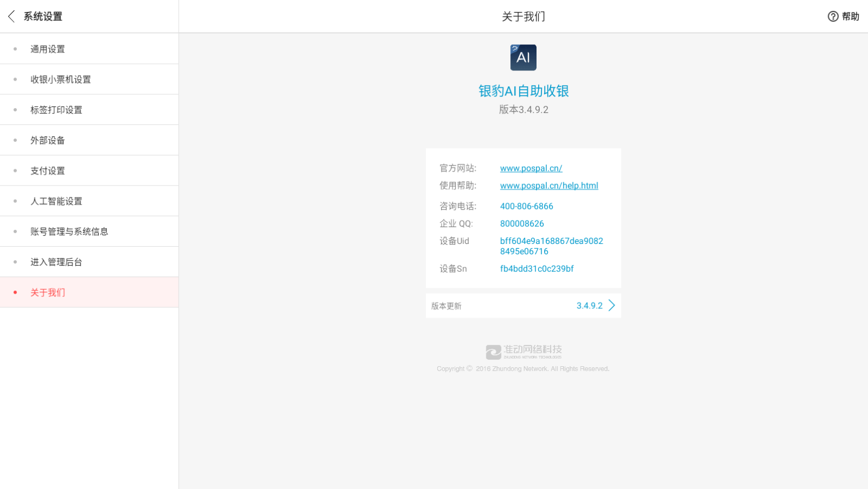Click the 400-806-6866 phone number

coord(527,206)
